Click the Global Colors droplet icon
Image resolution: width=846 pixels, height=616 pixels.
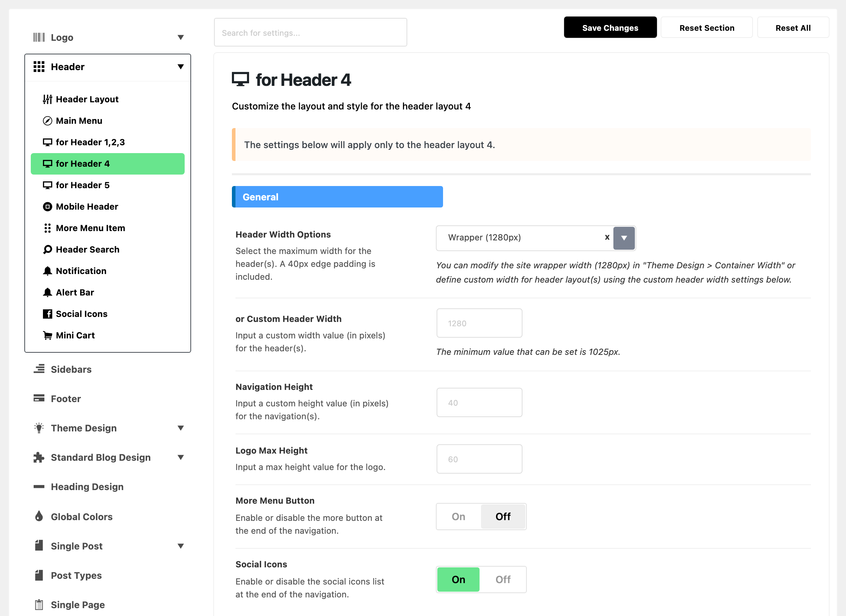click(x=39, y=517)
